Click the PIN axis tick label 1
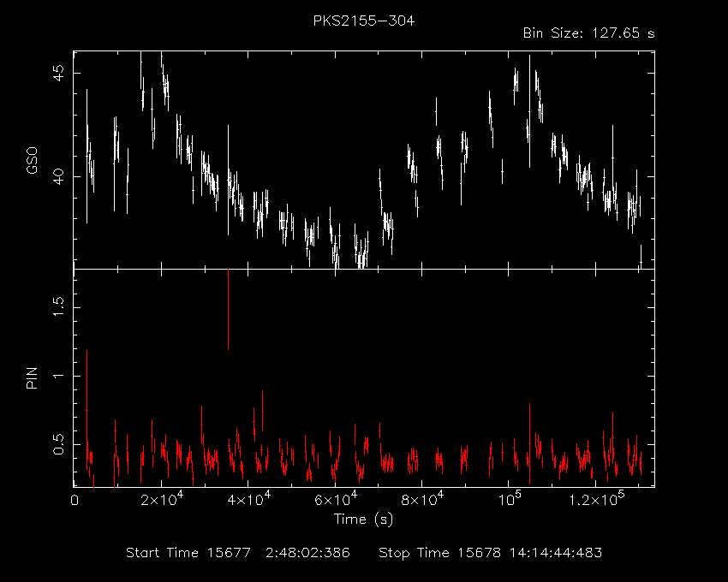This screenshot has height=582, width=728. [x=59, y=376]
